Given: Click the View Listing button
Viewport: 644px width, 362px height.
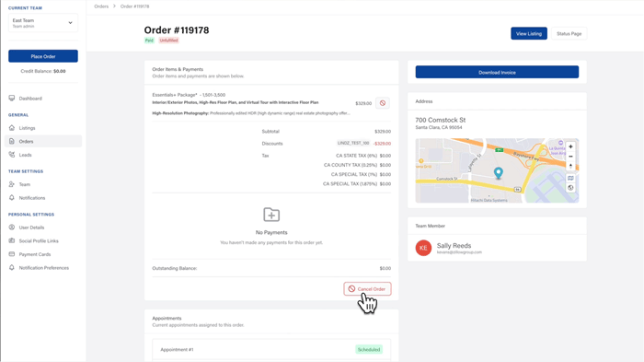Looking at the screenshot, I should [x=529, y=34].
